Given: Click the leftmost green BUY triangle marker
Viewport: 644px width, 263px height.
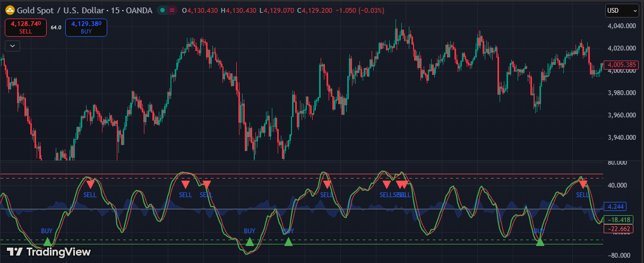Looking at the screenshot, I should pyautogui.click(x=47, y=242).
